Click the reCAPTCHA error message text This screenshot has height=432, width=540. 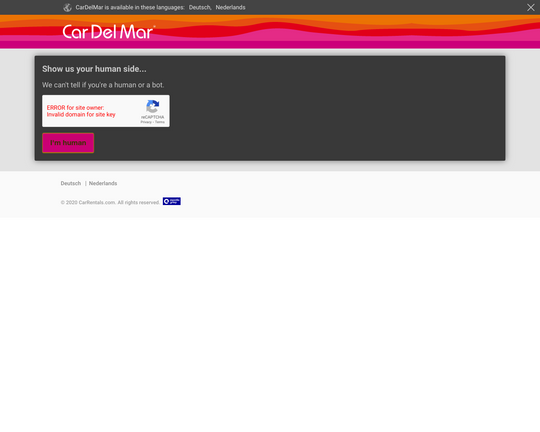tap(81, 111)
